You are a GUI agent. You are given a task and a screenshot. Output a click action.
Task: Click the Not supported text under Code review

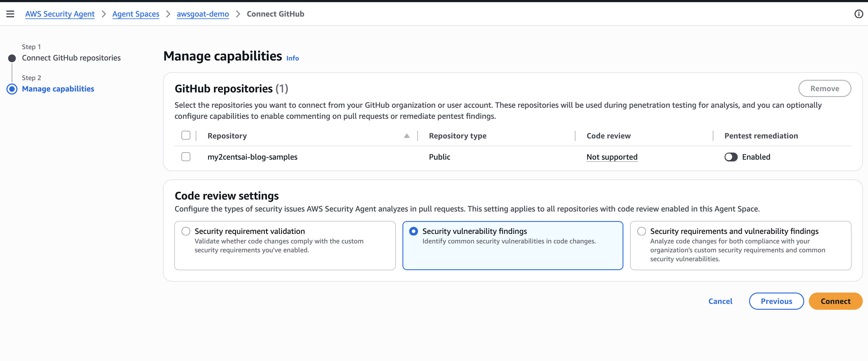[612, 157]
